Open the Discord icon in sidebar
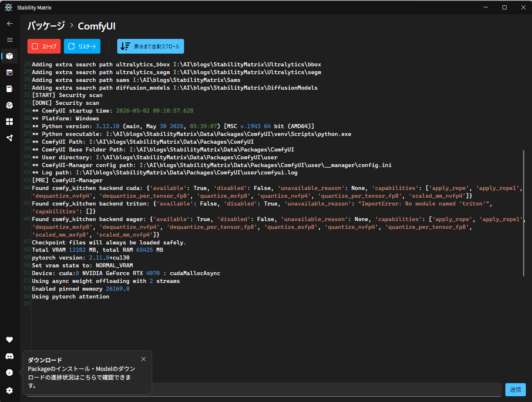 (9, 356)
